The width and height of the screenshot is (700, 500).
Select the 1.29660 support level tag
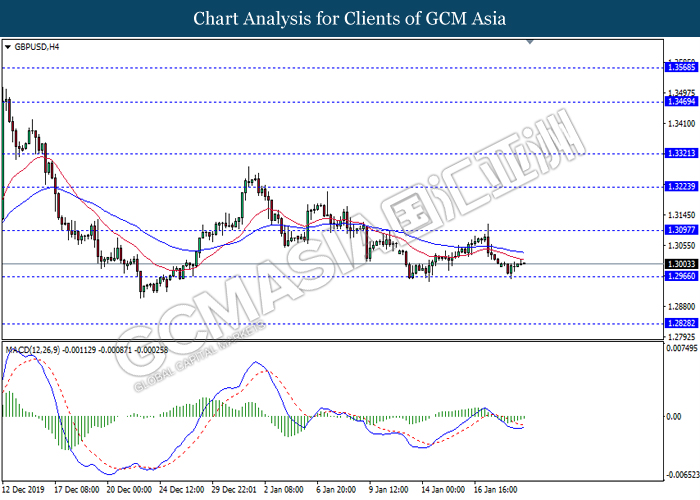point(682,277)
